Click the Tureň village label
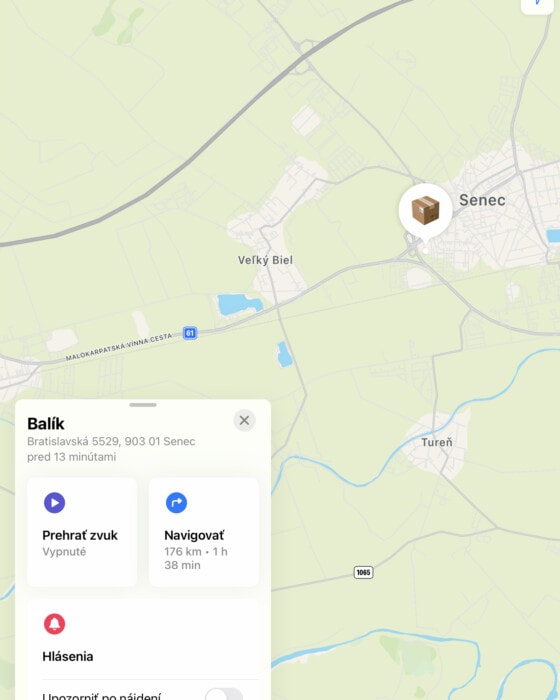The height and width of the screenshot is (700, 560). [437, 442]
